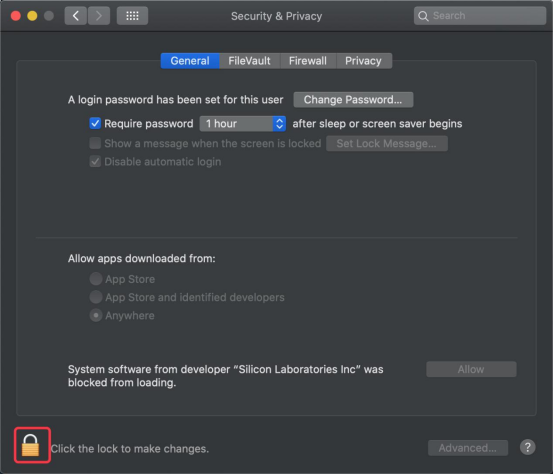
Task: Toggle the Require password checkbox
Action: [x=95, y=123]
